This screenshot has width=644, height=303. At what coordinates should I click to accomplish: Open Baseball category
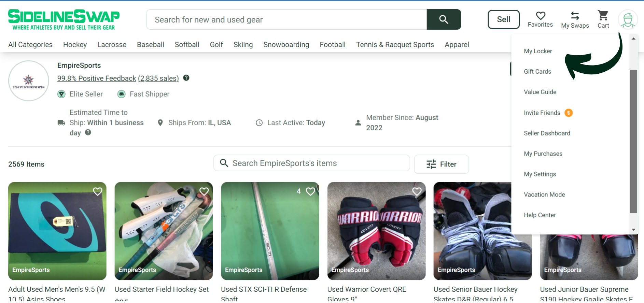pos(151,45)
